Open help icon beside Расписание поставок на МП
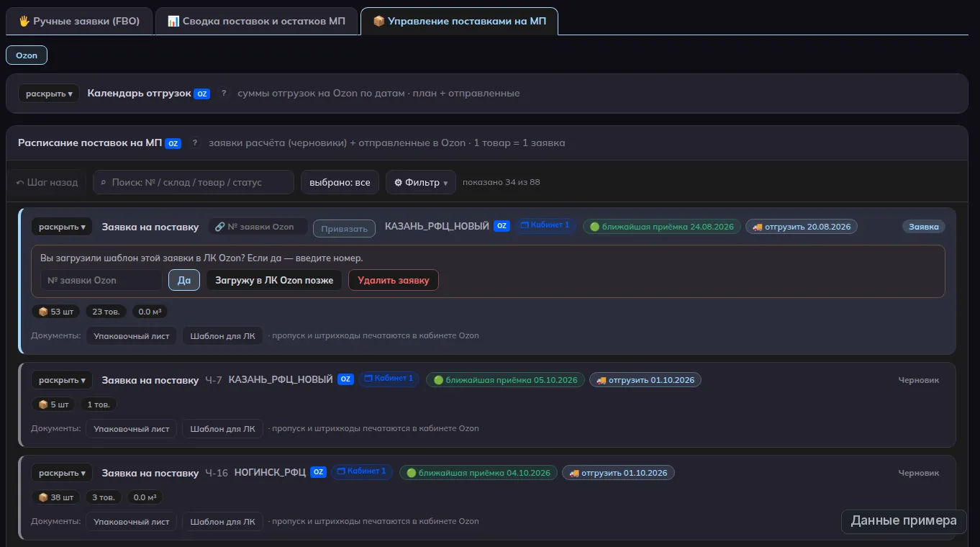980x547 pixels. (195, 143)
